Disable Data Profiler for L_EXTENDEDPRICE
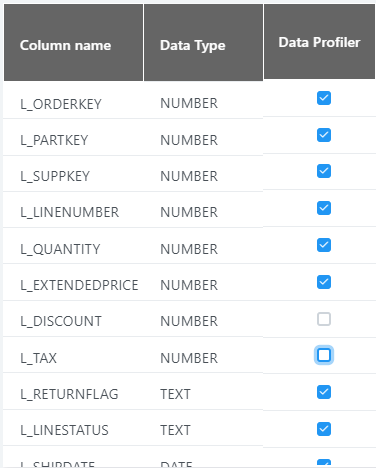376x468 pixels. [x=324, y=282]
